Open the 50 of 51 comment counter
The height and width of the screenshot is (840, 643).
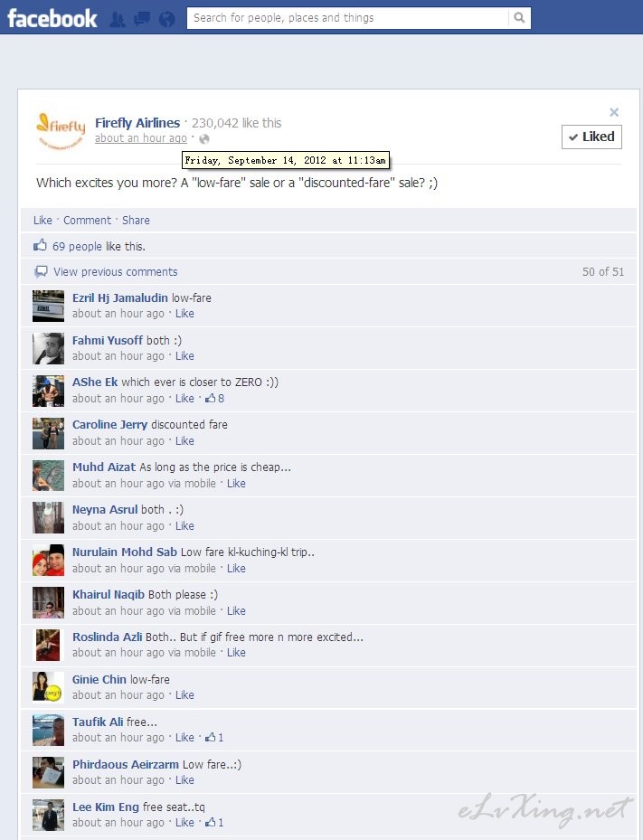click(603, 271)
